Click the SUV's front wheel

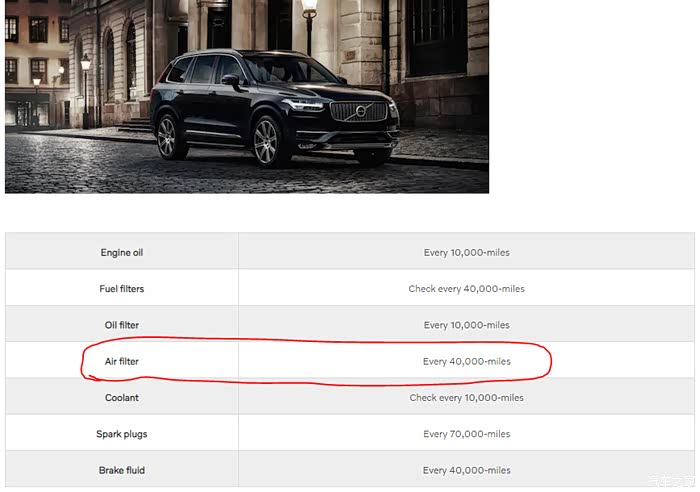(x=268, y=142)
